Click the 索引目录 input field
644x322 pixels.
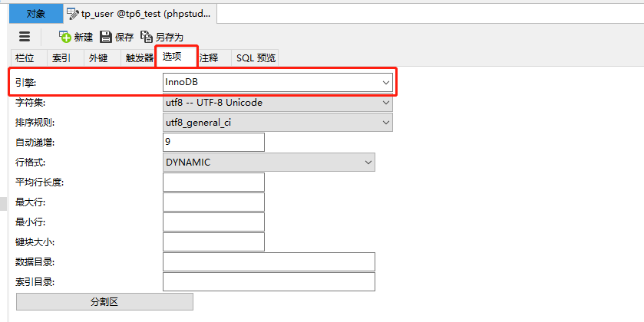(269, 282)
